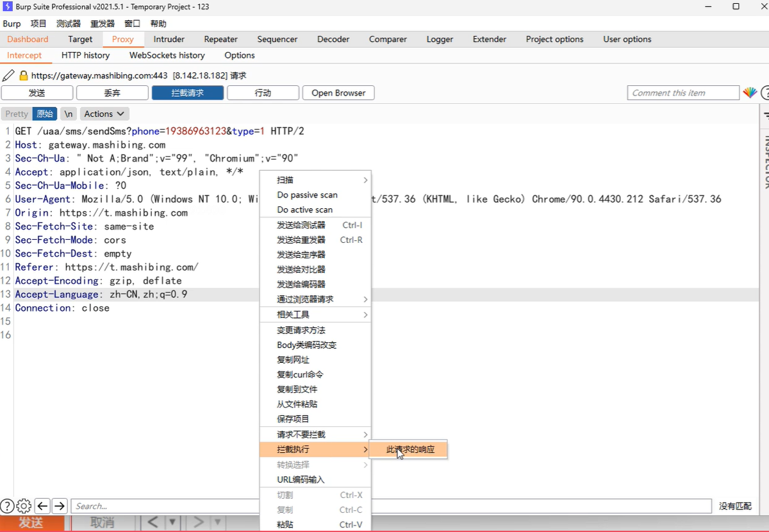
Task: Open the 测试器 menu
Action: 69,24
